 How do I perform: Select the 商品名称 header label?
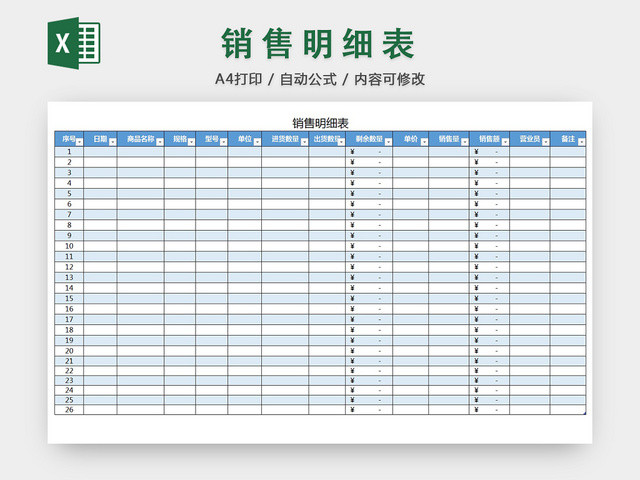[x=140, y=139]
